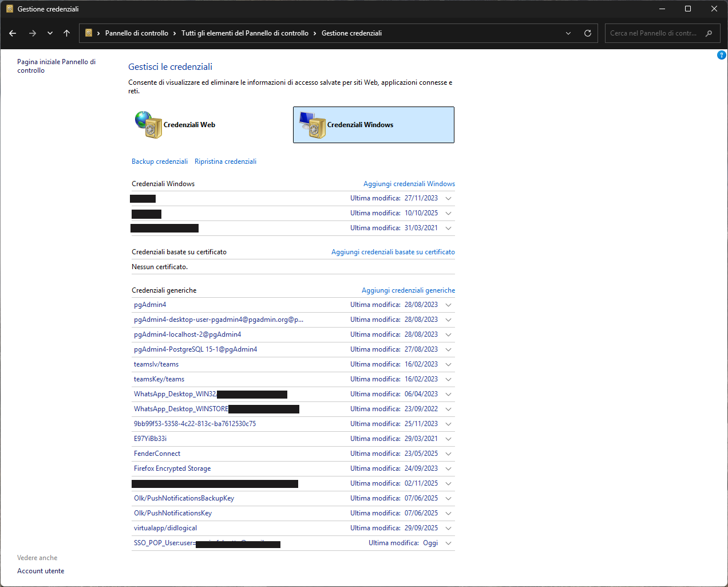Expand Firefox Encrypted Storage chevron

448,468
